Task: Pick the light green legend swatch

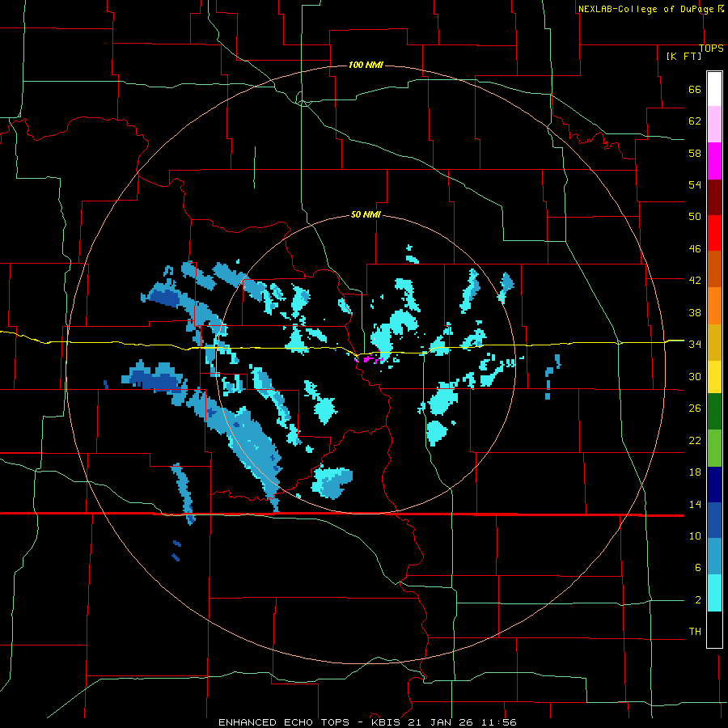Action: pyautogui.click(x=714, y=448)
